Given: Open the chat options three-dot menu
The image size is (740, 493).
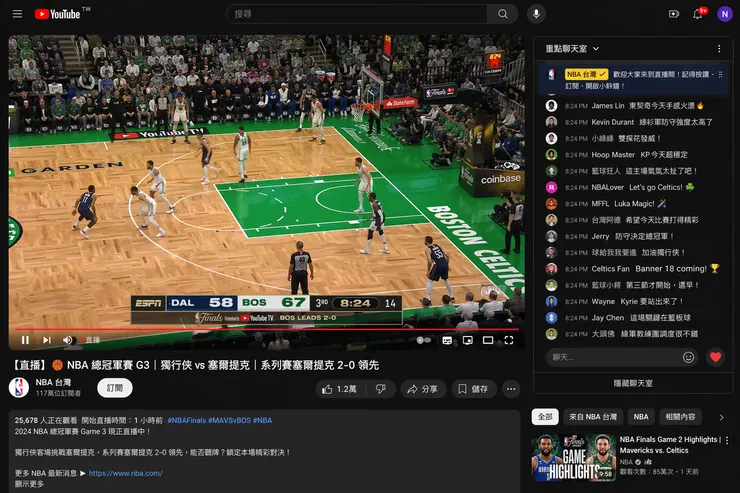Looking at the screenshot, I should click(719, 49).
